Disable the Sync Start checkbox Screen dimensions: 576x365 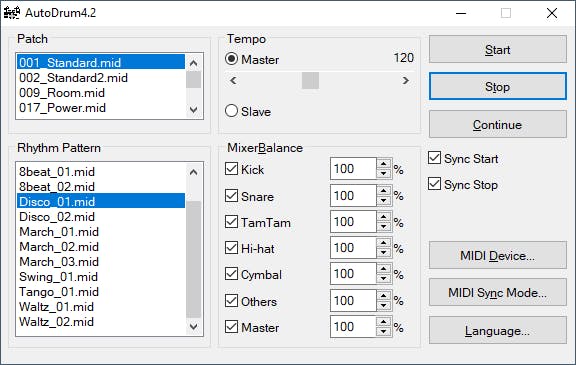click(435, 158)
